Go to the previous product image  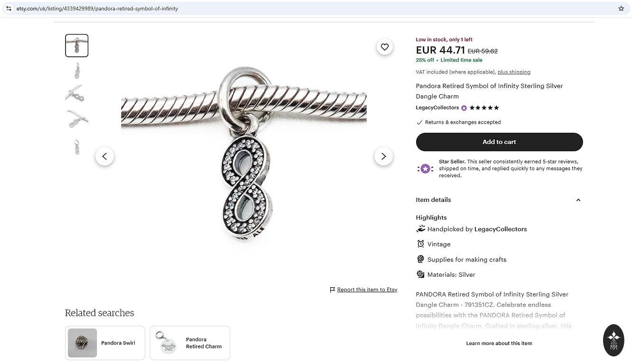pyautogui.click(x=104, y=156)
